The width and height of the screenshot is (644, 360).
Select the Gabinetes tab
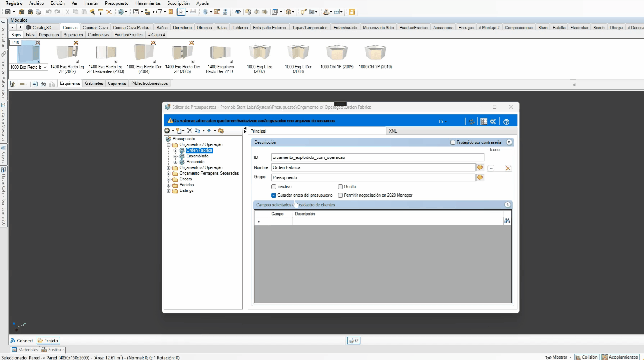coord(94,83)
